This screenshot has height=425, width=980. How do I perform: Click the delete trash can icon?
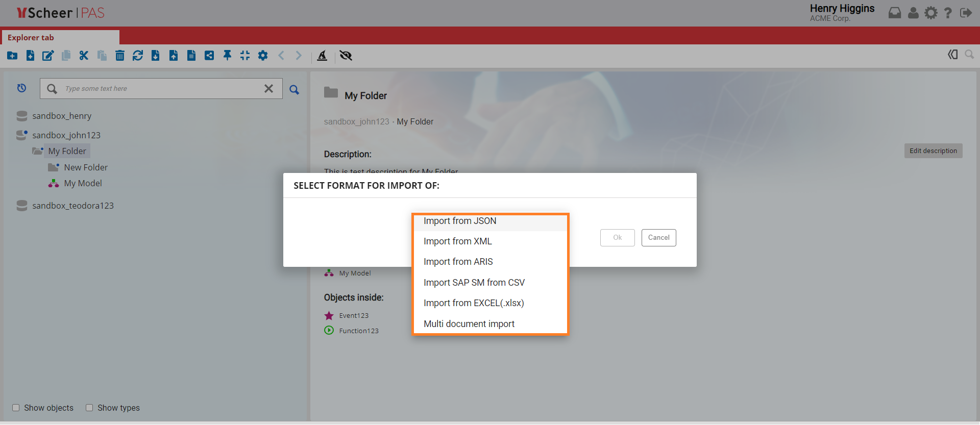120,56
